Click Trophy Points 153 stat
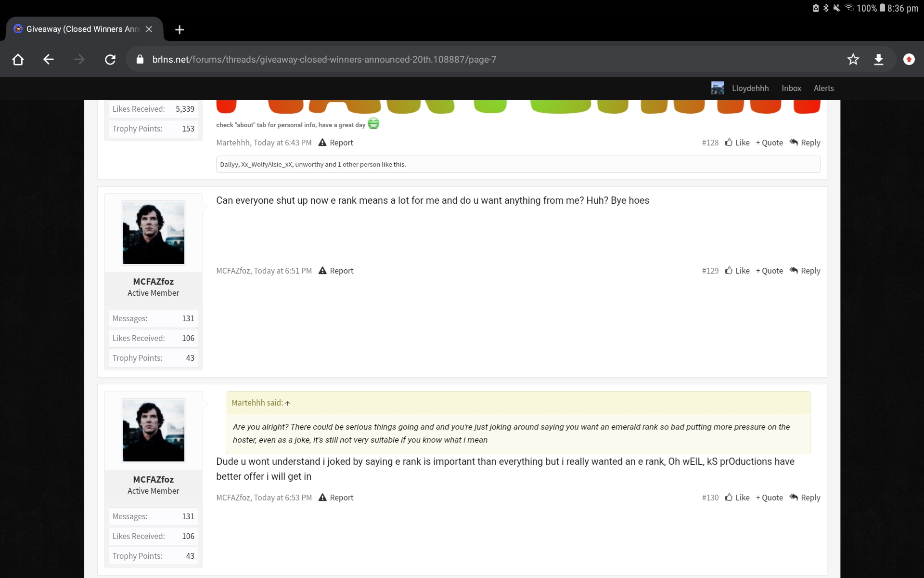Screen dimensions: 924x578 click(x=154, y=129)
